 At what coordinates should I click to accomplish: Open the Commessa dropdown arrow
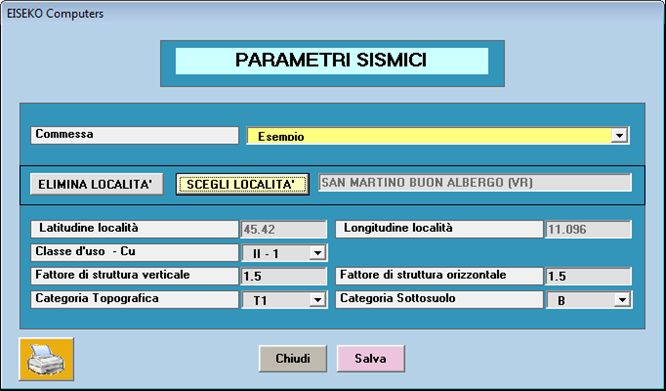pyautogui.click(x=619, y=136)
